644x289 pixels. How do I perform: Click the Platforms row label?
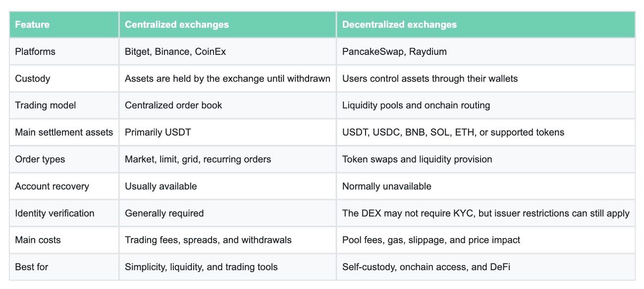[x=64, y=51]
